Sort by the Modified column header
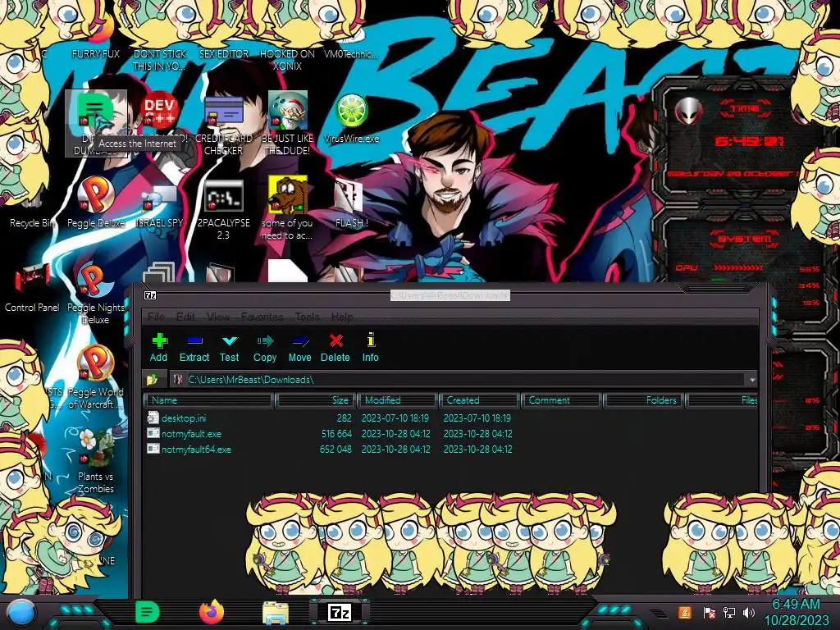This screenshot has height=630, width=840. [x=398, y=400]
